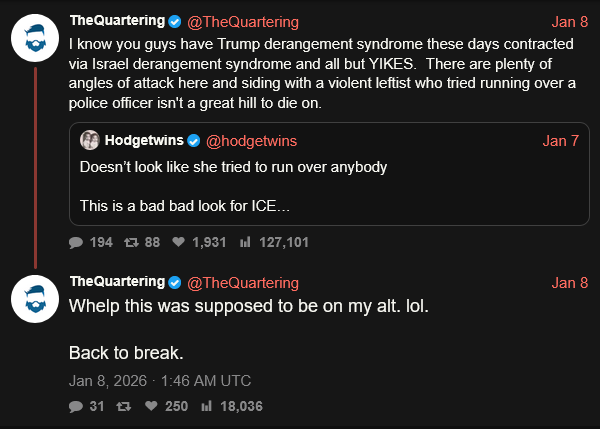Click the views bar-chart icon showing 127,101
Screen dimensions: 600x429
point(245,242)
